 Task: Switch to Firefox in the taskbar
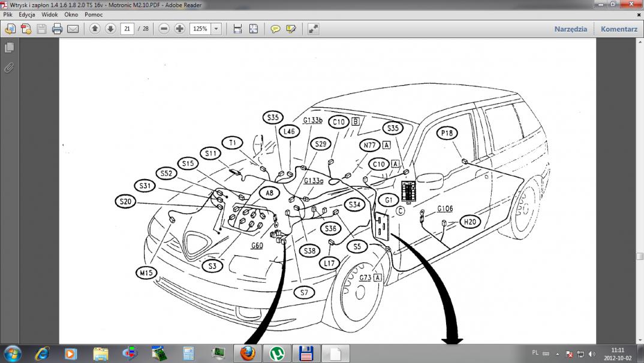point(247,353)
